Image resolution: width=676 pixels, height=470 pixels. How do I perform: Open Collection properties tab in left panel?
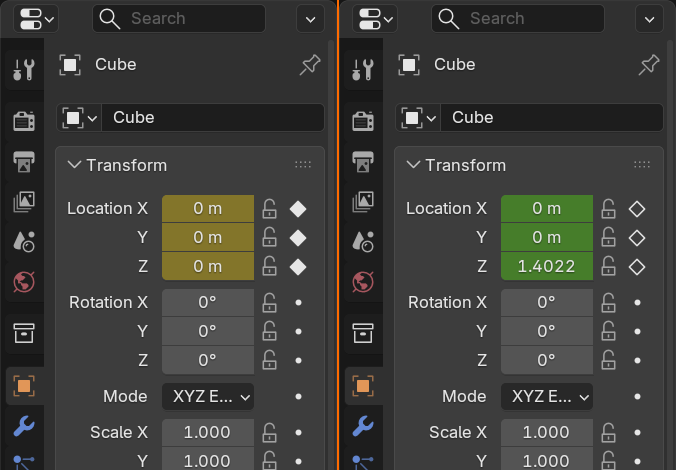[24, 333]
